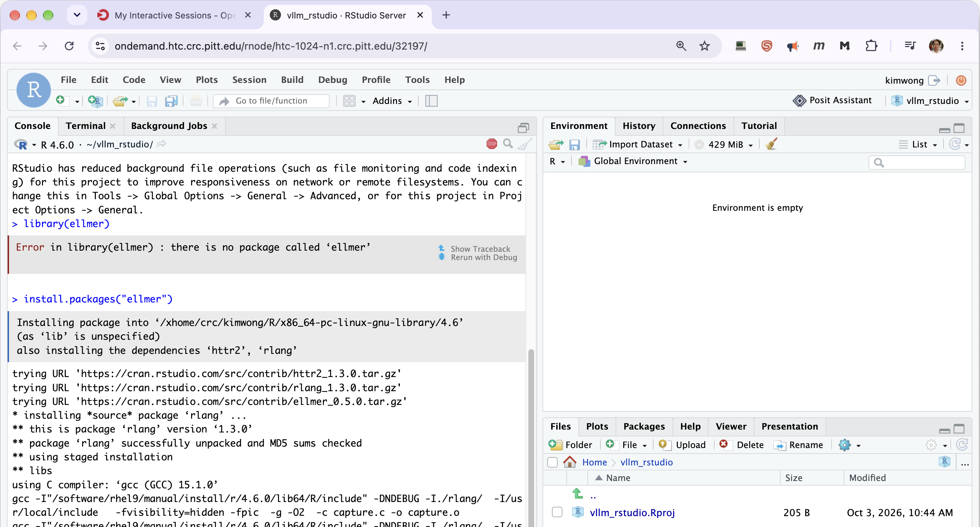Image resolution: width=980 pixels, height=527 pixels.
Task: Click the red Stop interrupt R icon
Action: 491,144
